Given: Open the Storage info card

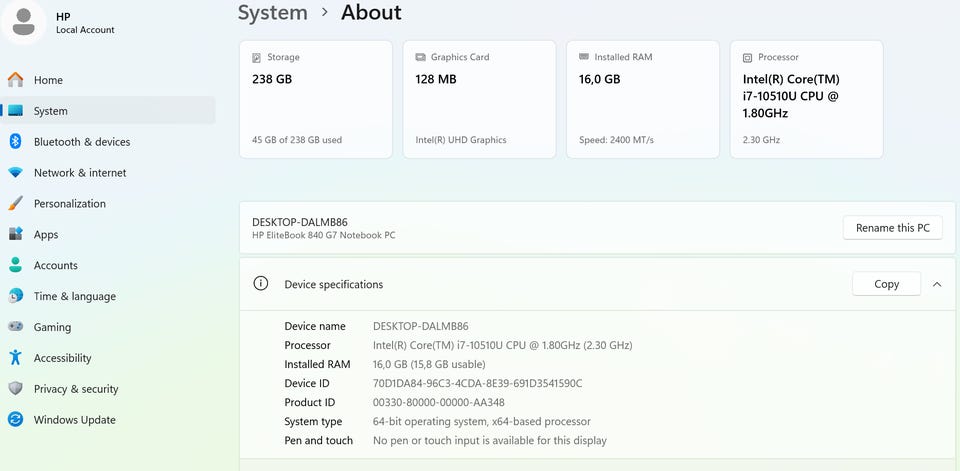Looking at the screenshot, I should [315, 99].
